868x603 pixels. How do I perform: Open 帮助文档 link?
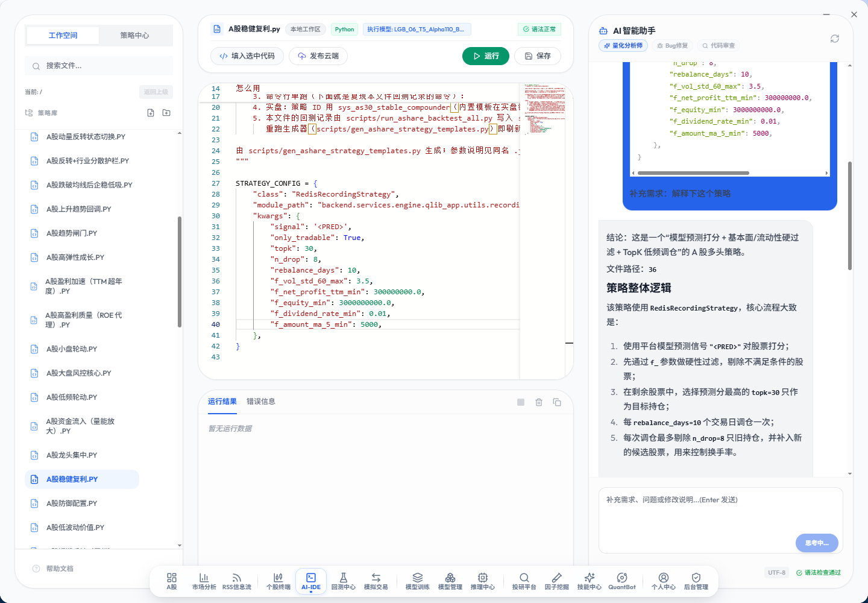pyautogui.click(x=53, y=569)
